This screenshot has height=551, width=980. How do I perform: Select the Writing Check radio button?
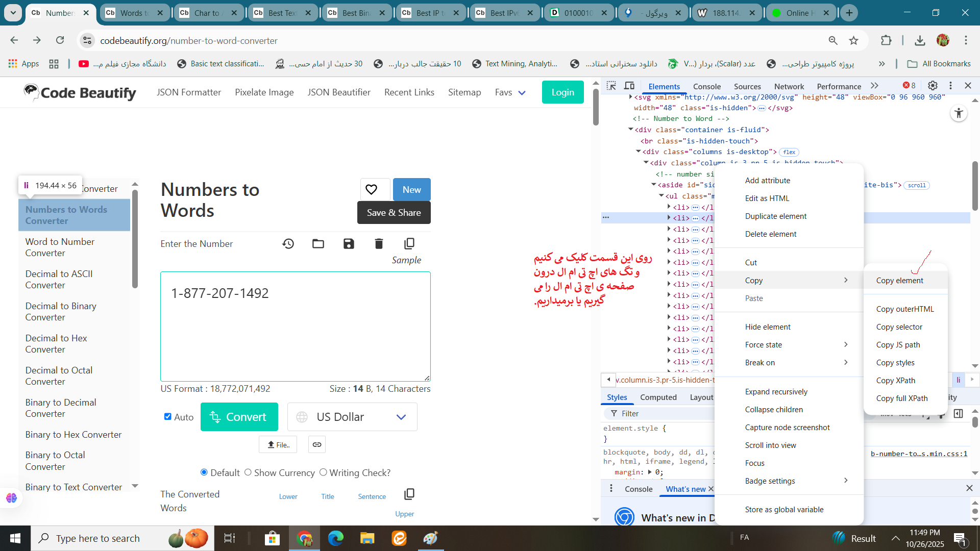click(x=323, y=472)
